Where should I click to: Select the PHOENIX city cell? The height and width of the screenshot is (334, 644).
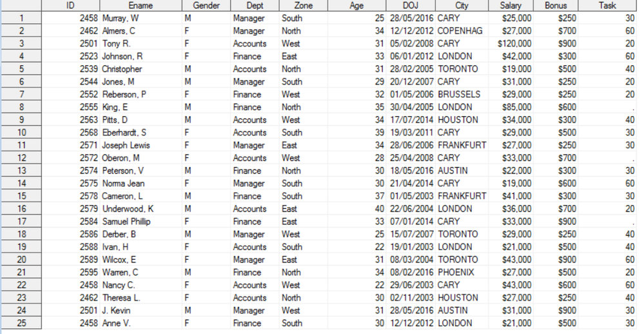point(456,273)
